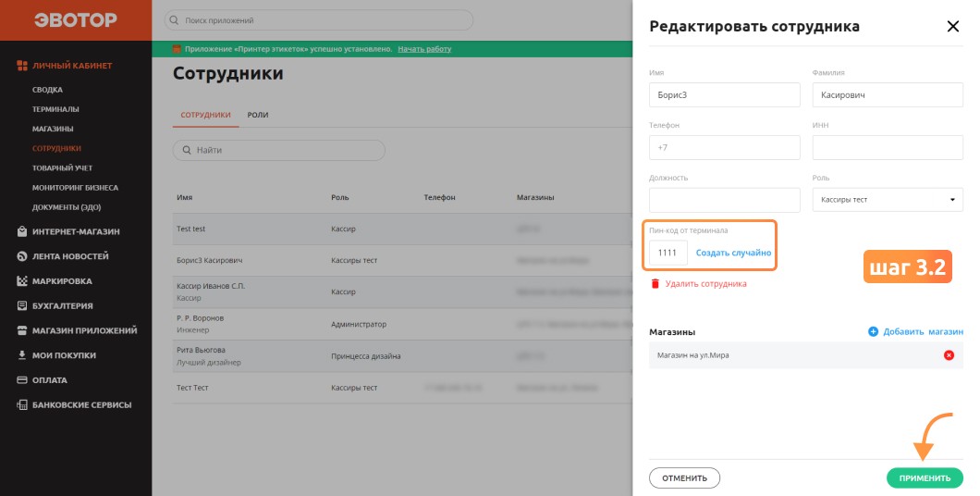Click the Банковские сервисы icon
980x496 pixels.
click(x=22, y=404)
